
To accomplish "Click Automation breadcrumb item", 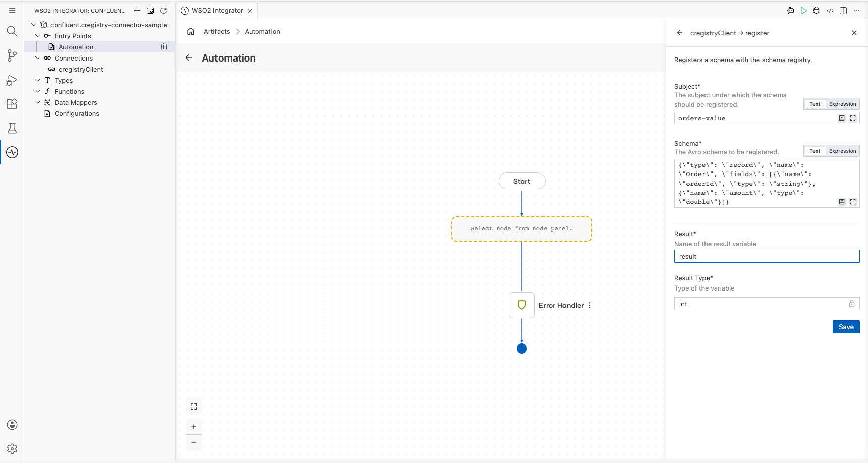I will 262,31.
